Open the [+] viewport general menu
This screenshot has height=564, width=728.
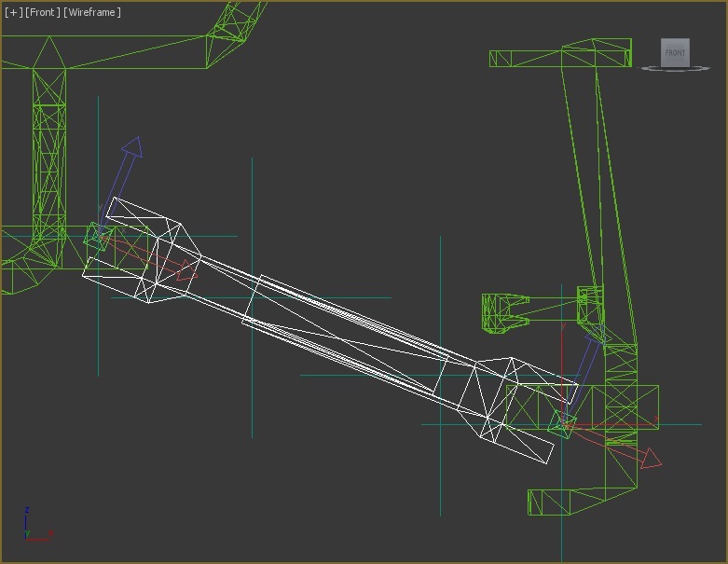point(13,12)
